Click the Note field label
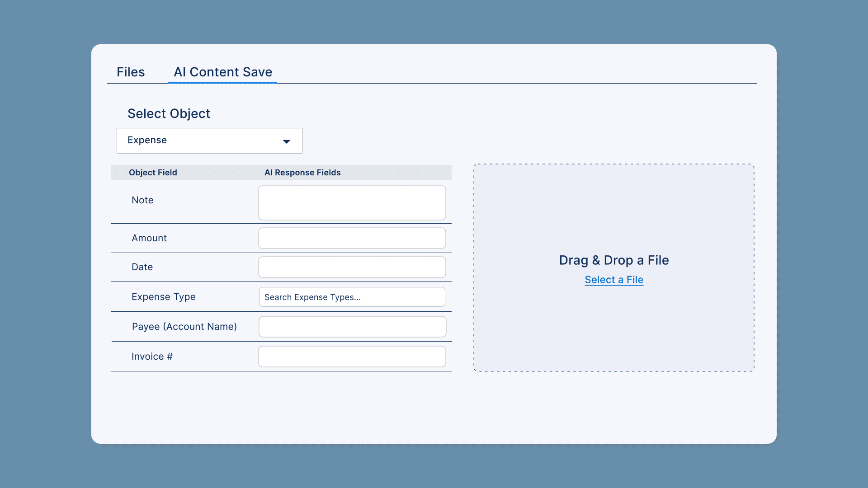Image resolution: width=868 pixels, height=488 pixels. 142,200
